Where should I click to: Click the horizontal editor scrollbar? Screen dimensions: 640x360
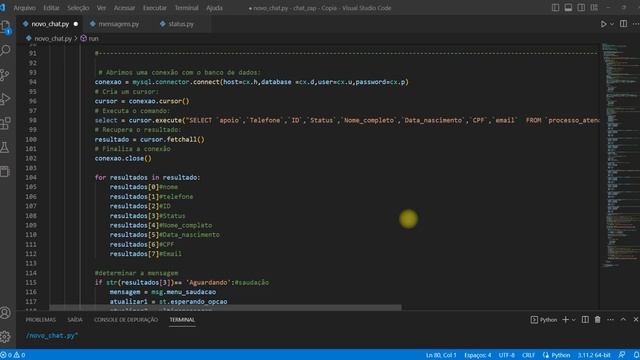click(225, 307)
